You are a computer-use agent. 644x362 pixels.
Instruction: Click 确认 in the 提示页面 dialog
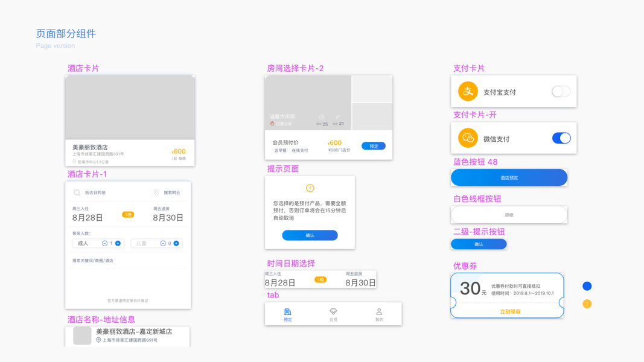coord(310,235)
